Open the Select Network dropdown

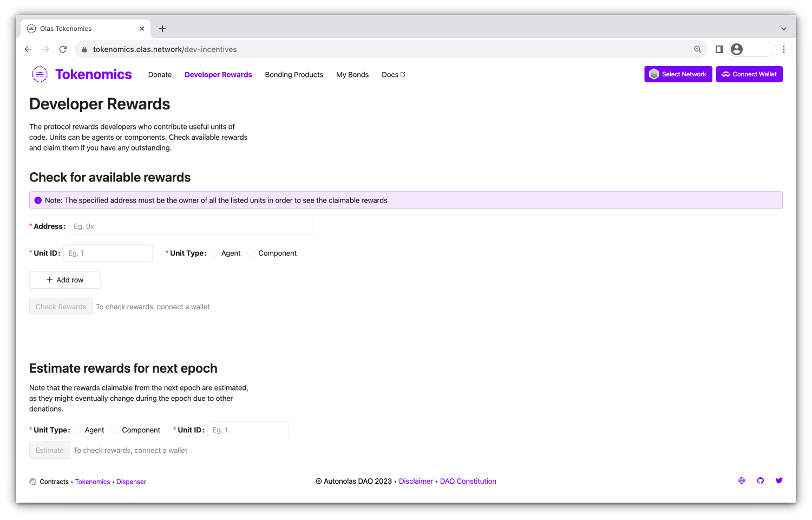click(x=678, y=74)
